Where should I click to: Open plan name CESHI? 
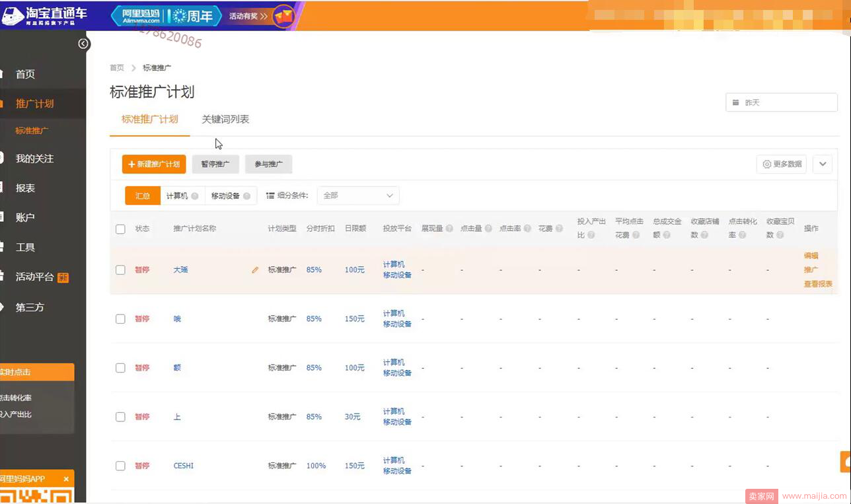(184, 466)
